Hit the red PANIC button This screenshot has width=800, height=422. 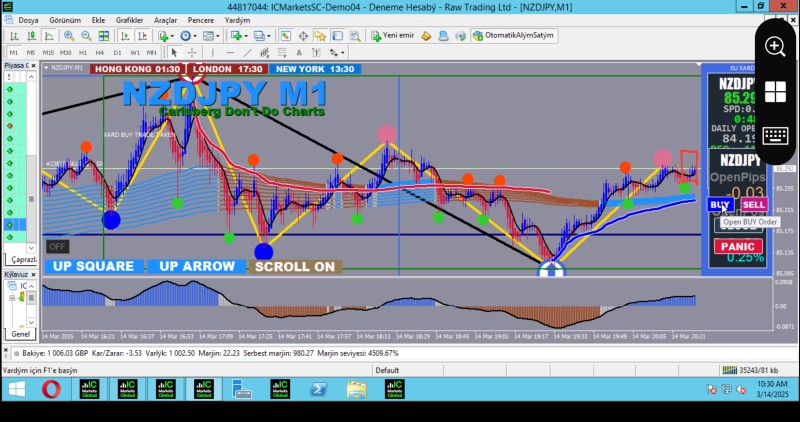tap(738, 247)
